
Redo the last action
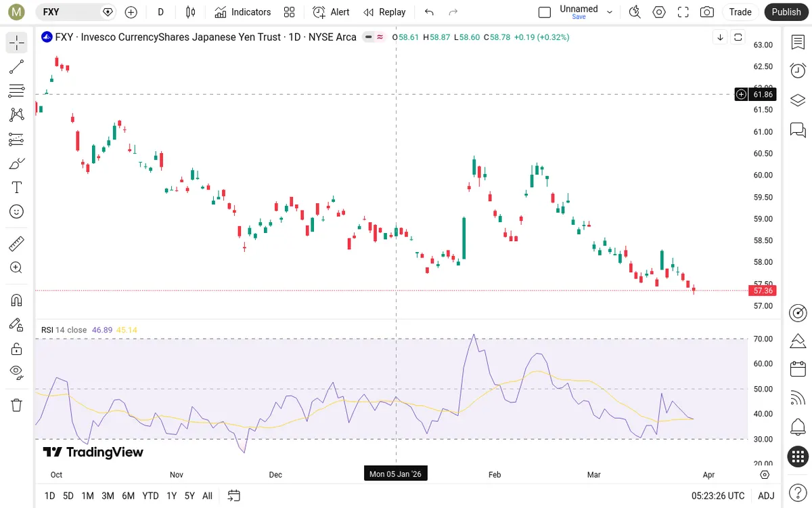pyautogui.click(x=453, y=12)
